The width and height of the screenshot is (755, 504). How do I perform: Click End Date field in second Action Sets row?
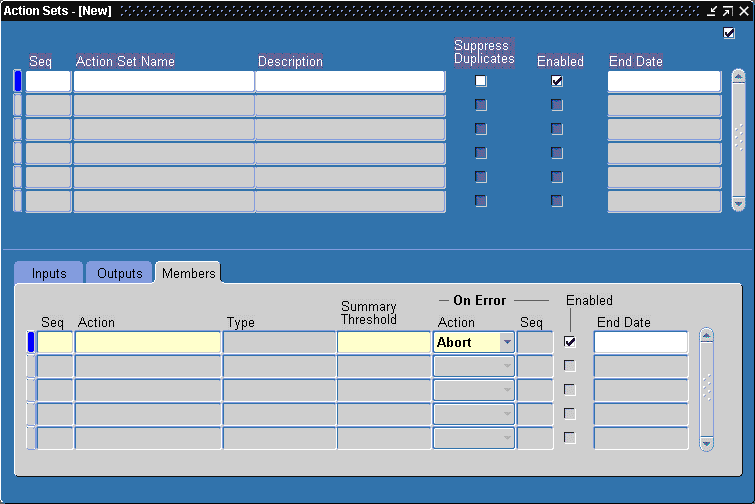point(664,105)
